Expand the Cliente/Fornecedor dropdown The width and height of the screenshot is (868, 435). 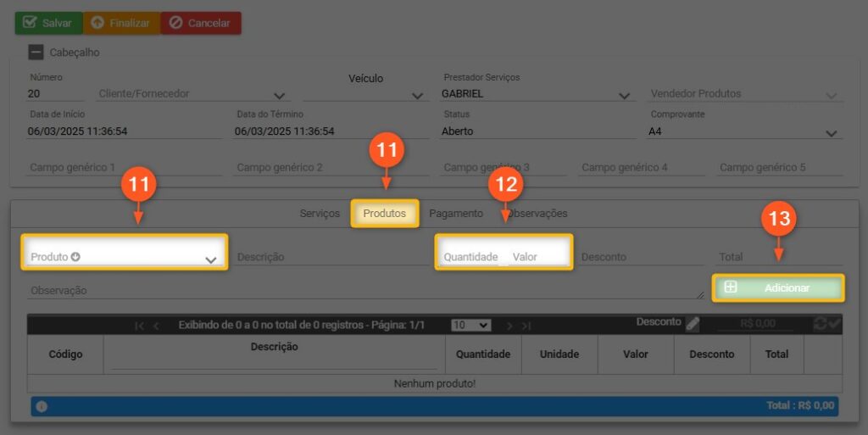[280, 96]
